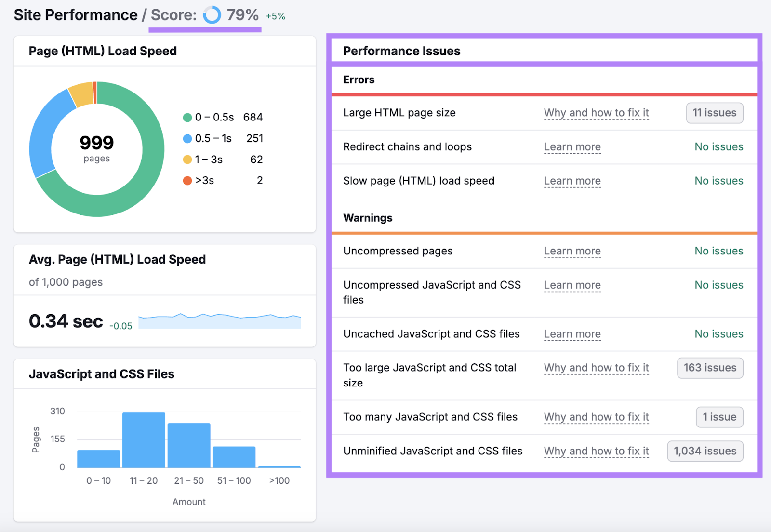
Task: Open "Why and how to fix it" for Unminified JavaScript
Action: [x=596, y=451]
